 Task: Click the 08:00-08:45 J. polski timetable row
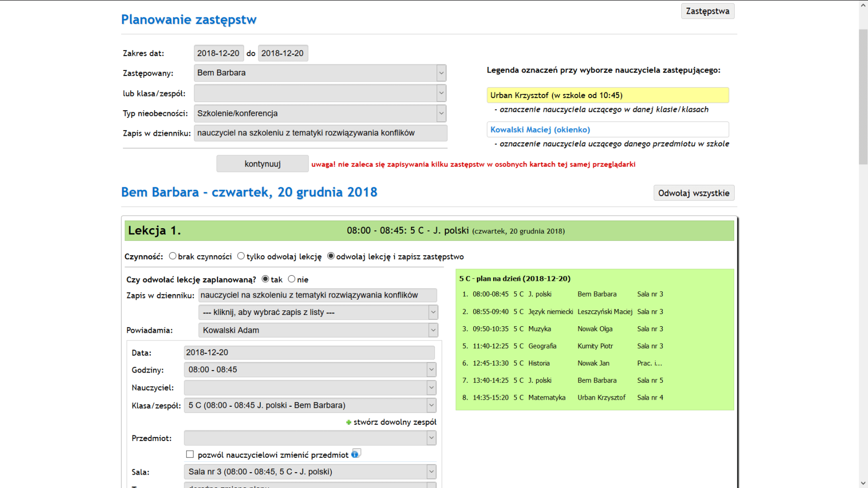[x=563, y=294]
